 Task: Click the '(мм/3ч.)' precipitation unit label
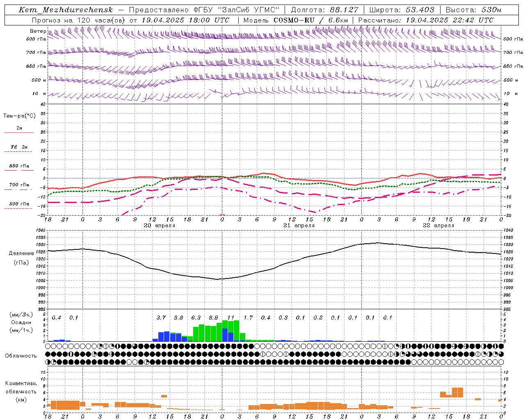point(21,315)
